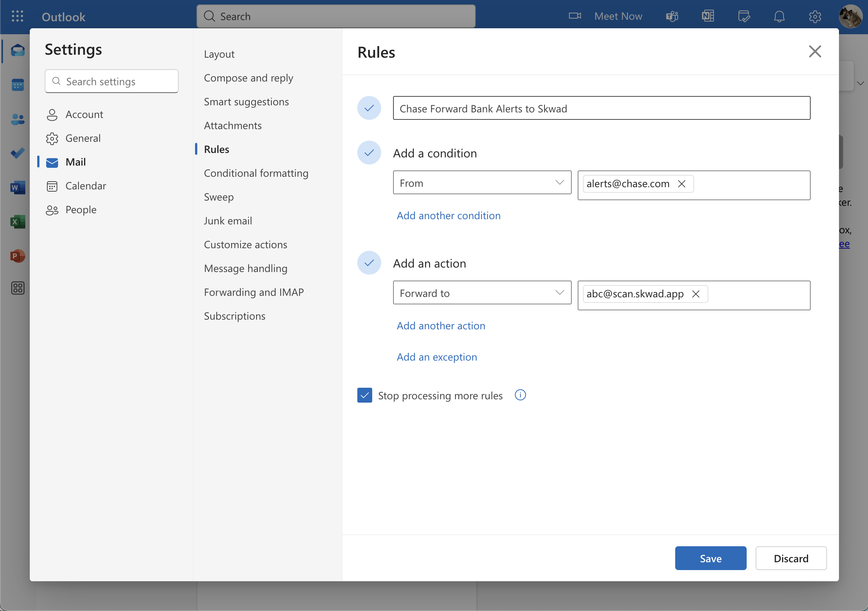
Task: Open the PowerPoint app in sidebar
Action: tap(17, 256)
